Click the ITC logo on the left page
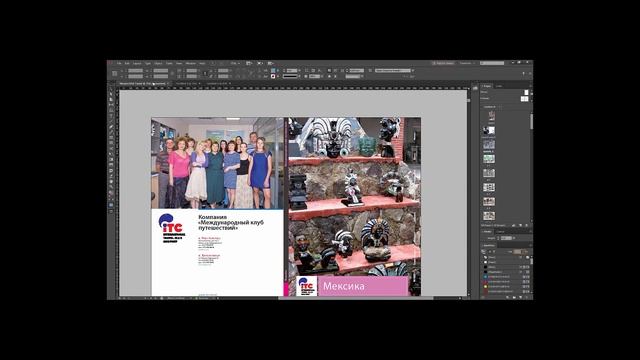This screenshot has height=360, width=640. click(x=171, y=228)
